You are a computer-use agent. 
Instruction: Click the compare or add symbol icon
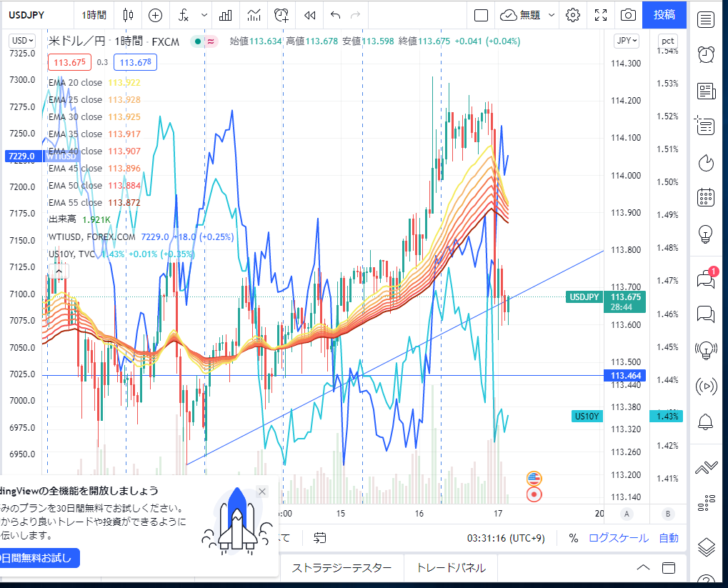(x=155, y=15)
